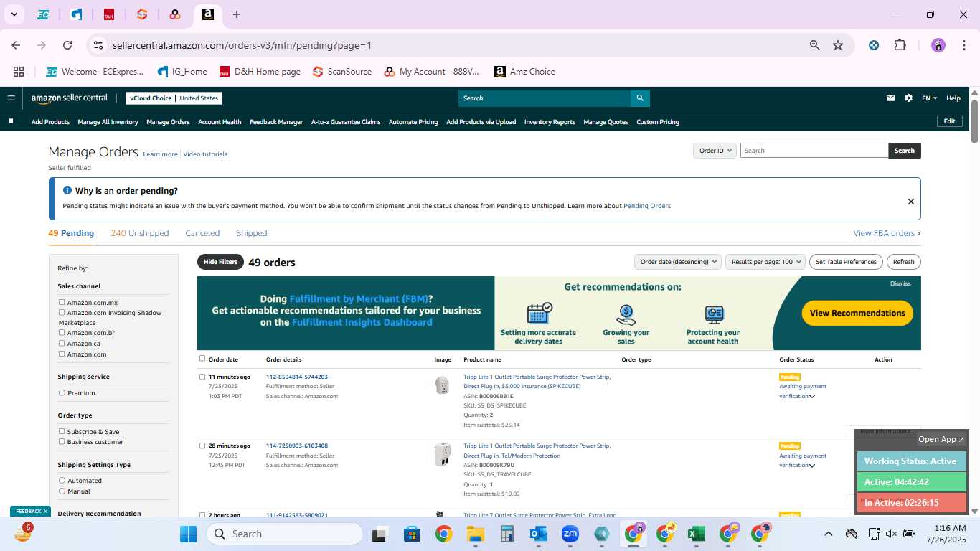
Task: Switch to the Canceled tab
Action: tap(202, 233)
